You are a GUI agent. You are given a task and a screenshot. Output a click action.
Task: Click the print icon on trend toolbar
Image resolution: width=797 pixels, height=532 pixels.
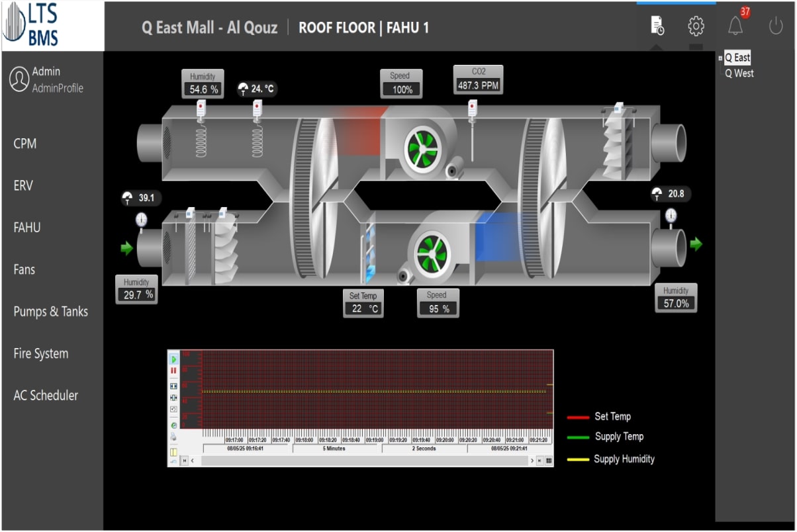pyautogui.click(x=174, y=437)
